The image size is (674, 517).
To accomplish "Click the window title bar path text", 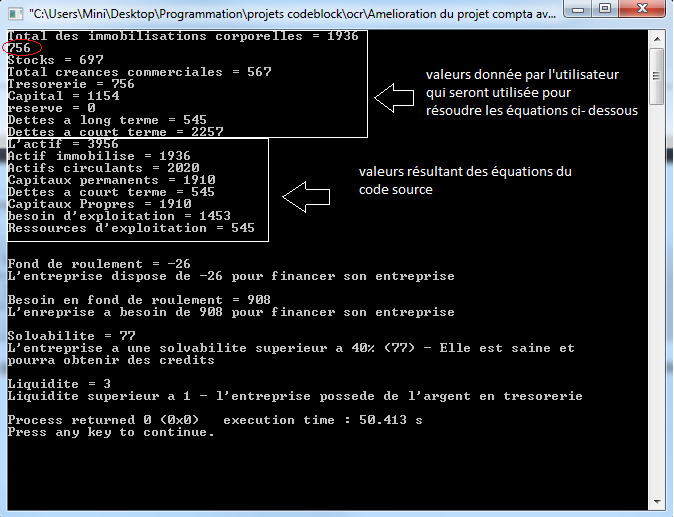I will pyautogui.click(x=292, y=14).
